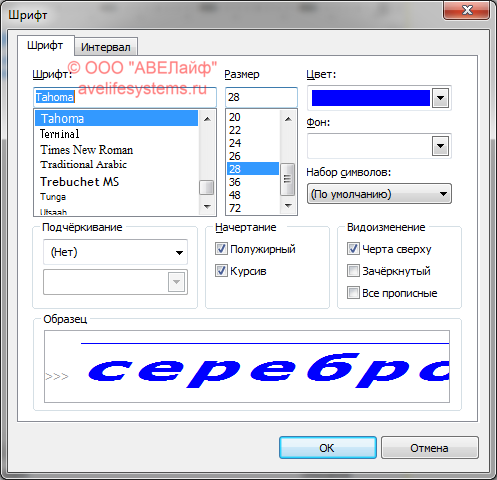Open the Фон background dropdown arrow
The image size is (497, 480).
point(440,146)
